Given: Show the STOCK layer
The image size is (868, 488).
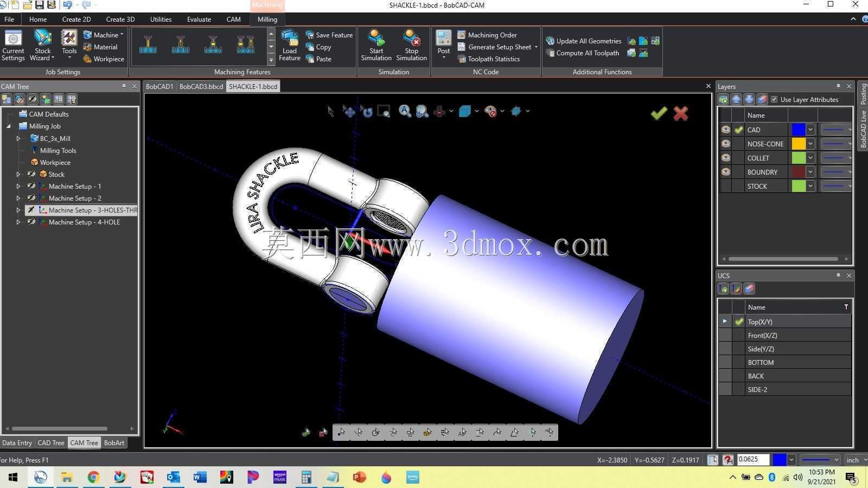Looking at the screenshot, I should coord(725,186).
